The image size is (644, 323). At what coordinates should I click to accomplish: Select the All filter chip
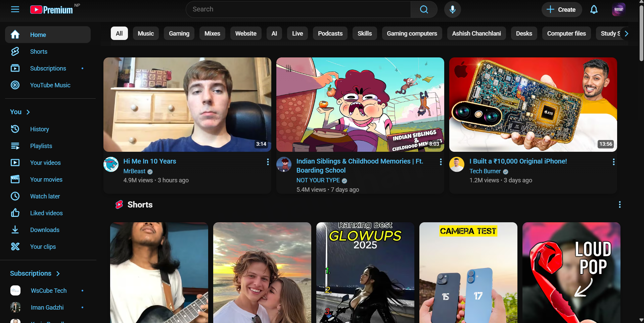click(119, 33)
